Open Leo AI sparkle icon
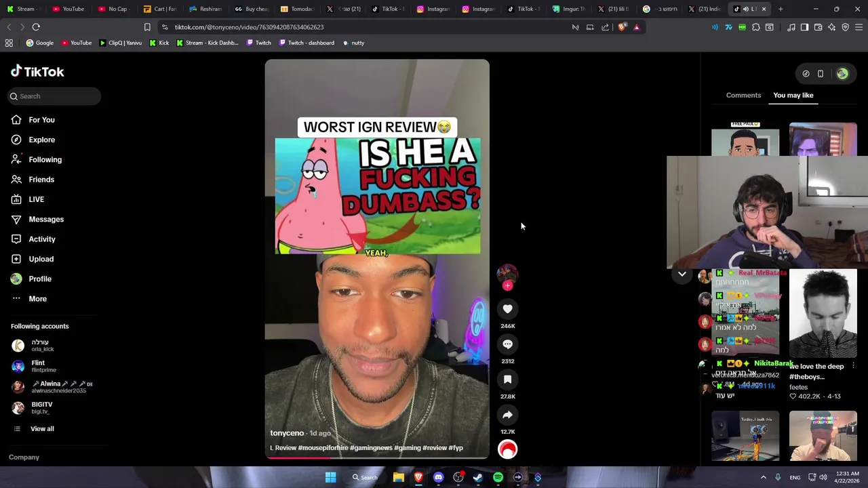Viewport: 868px width, 488px height. [831, 27]
